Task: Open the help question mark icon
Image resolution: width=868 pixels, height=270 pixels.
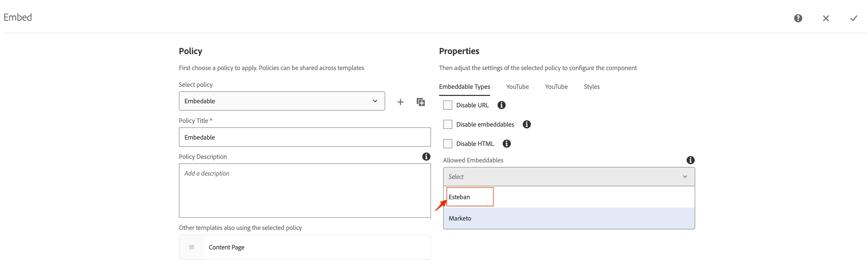Action: click(798, 18)
